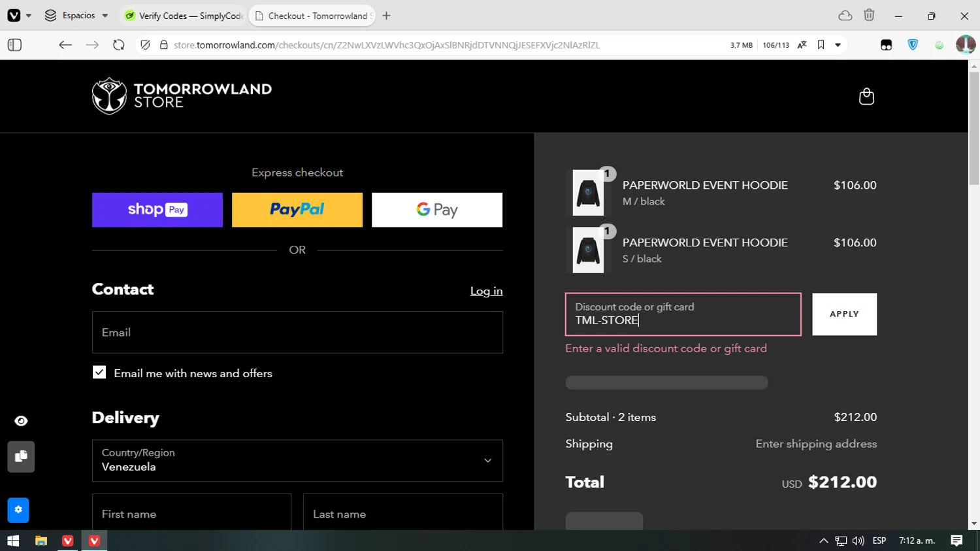Click the 106/113 tracker counter
The height and width of the screenshot is (551, 980).
coord(776,45)
